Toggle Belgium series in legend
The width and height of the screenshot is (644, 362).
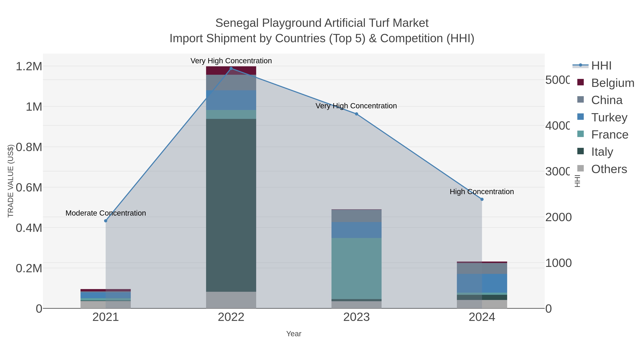click(606, 83)
